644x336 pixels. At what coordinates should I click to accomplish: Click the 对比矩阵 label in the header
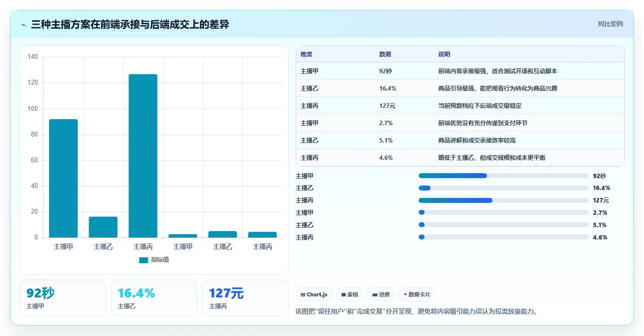(x=610, y=24)
